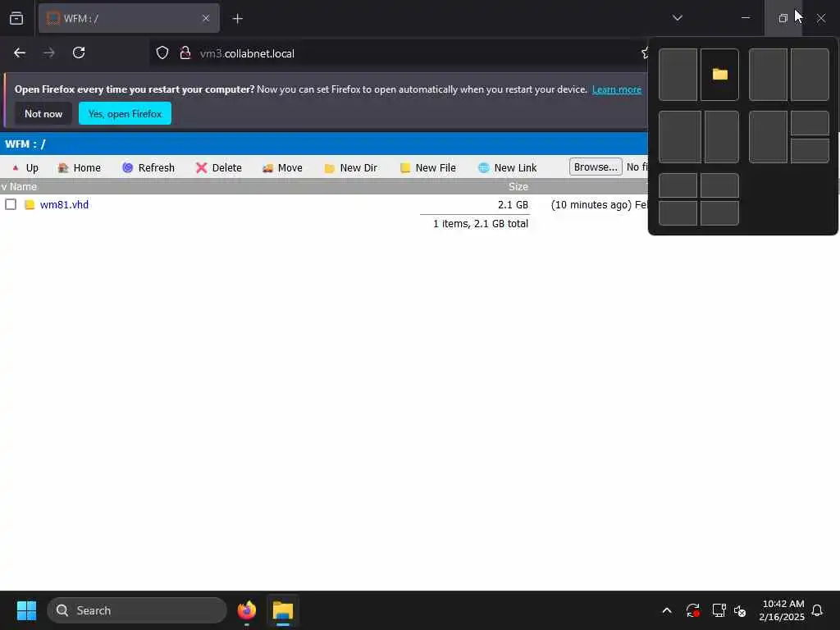The width and height of the screenshot is (840, 630).
Task: Click the taskbar Search box
Action: point(137,610)
